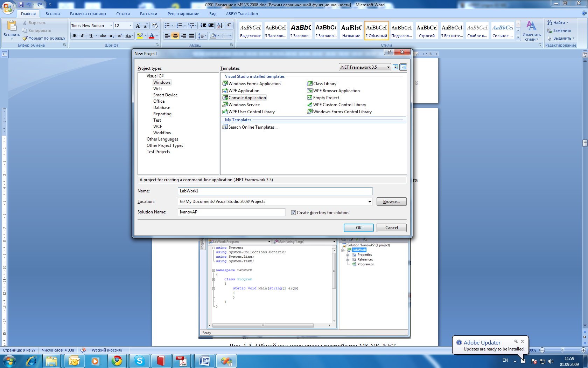Apply yellow text highlight color
588x368 pixels.
[x=140, y=36]
